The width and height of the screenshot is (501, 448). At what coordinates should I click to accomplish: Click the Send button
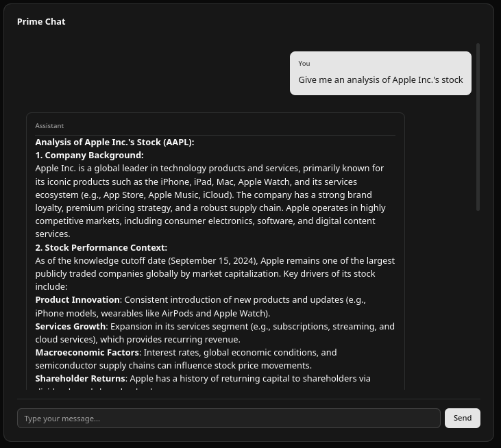(462, 418)
